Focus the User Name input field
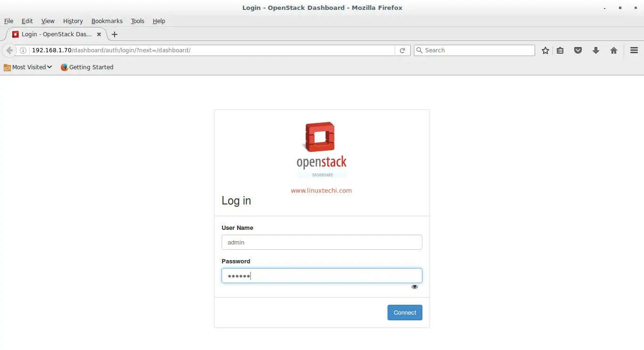 point(322,242)
